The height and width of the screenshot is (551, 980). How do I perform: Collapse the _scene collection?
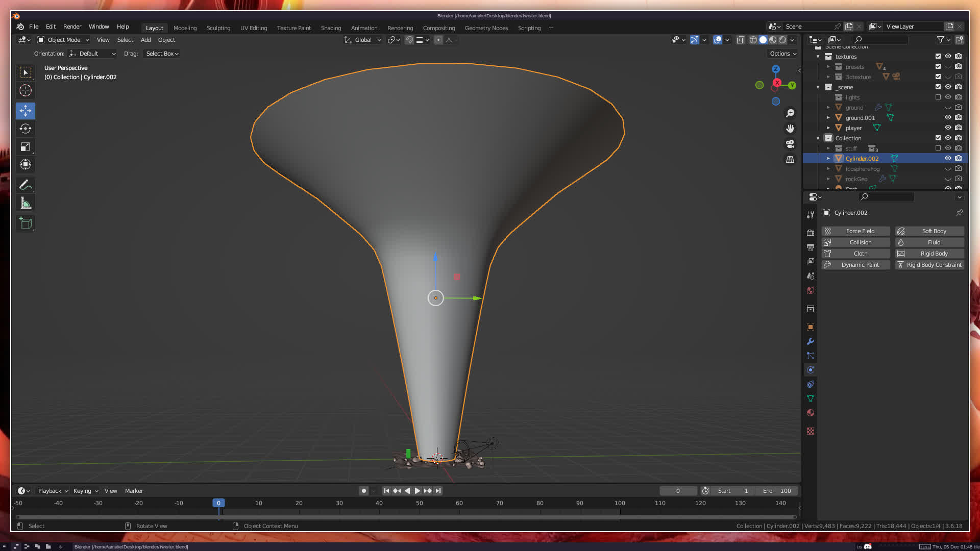point(818,87)
